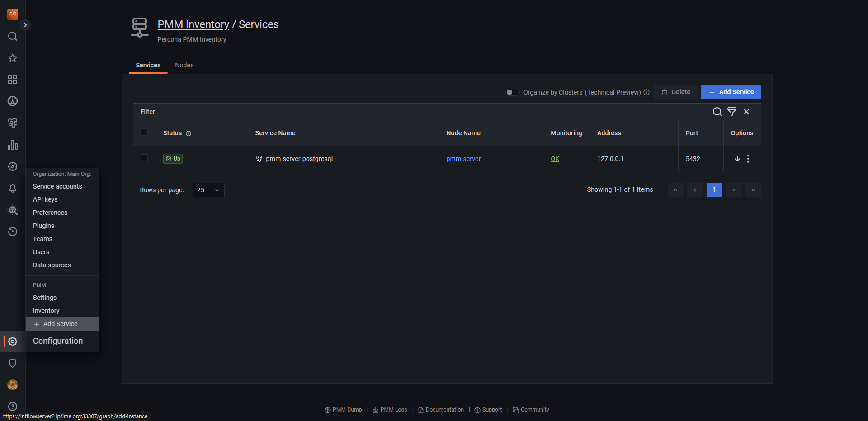Switch to the Nodes tab
The image size is (868, 421).
(184, 65)
